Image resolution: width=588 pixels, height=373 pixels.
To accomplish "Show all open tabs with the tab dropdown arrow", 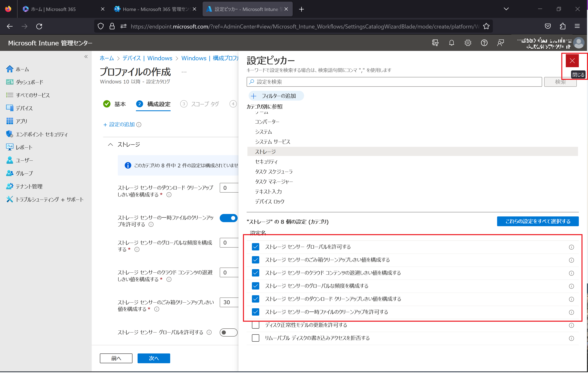I will click(x=506, y=9).
